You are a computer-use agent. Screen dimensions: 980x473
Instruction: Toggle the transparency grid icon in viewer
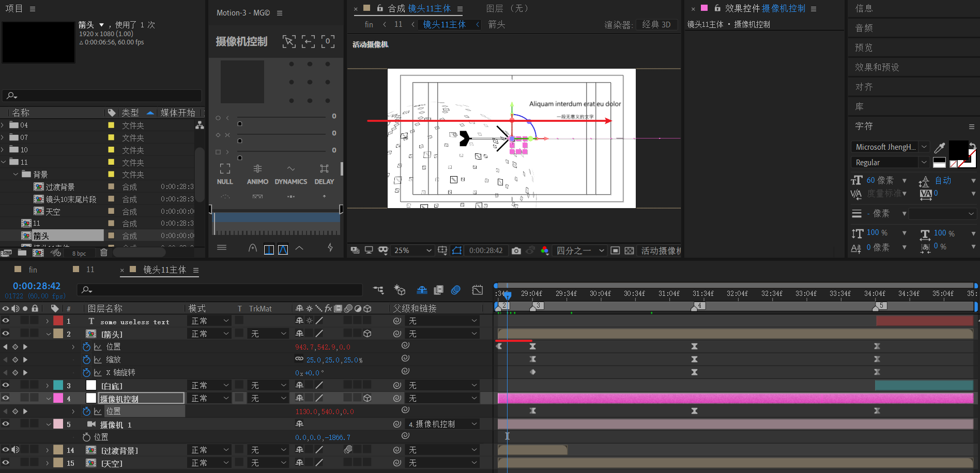point(629,250)
